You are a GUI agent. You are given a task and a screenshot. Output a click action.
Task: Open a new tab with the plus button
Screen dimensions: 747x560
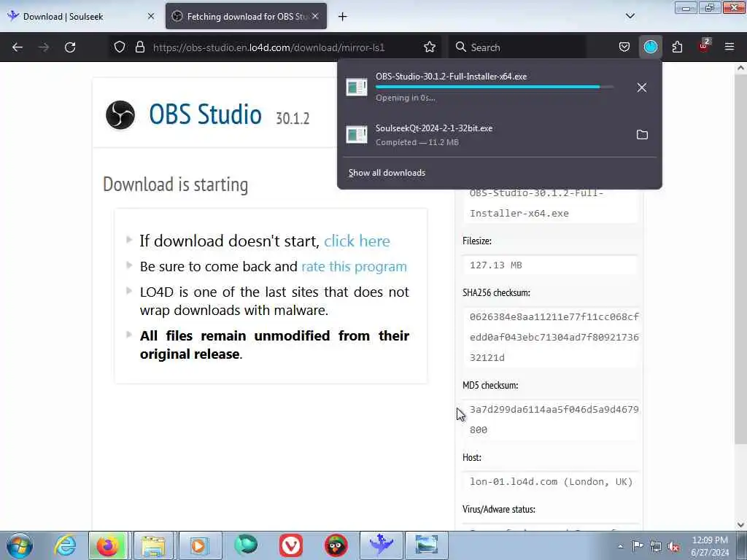click(342, 17)
